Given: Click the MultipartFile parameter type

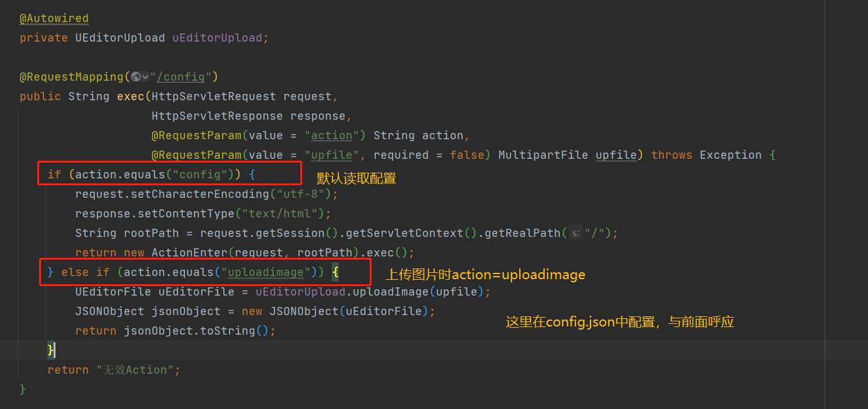Looking at the screenshot, I should (x=543, y=155).
